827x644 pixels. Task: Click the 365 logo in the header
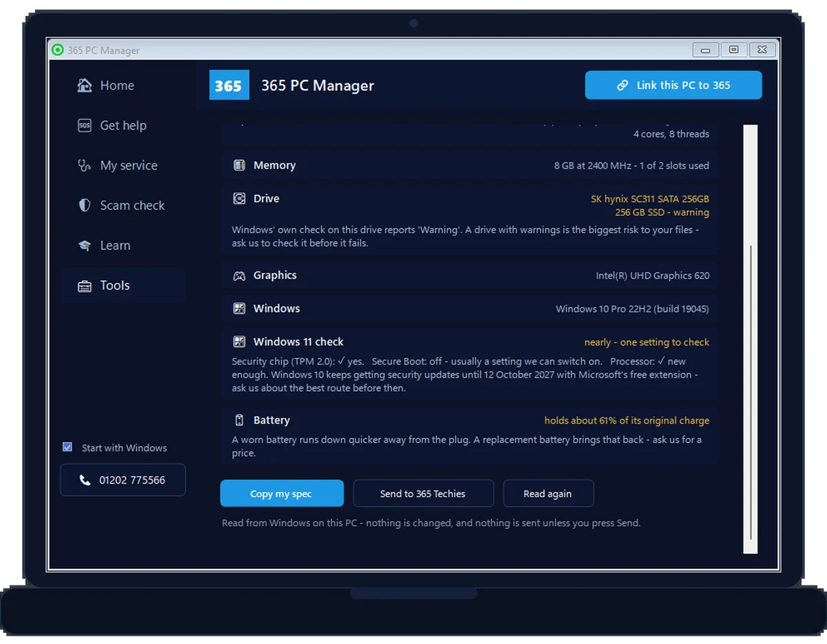click(x=229, y=85)
